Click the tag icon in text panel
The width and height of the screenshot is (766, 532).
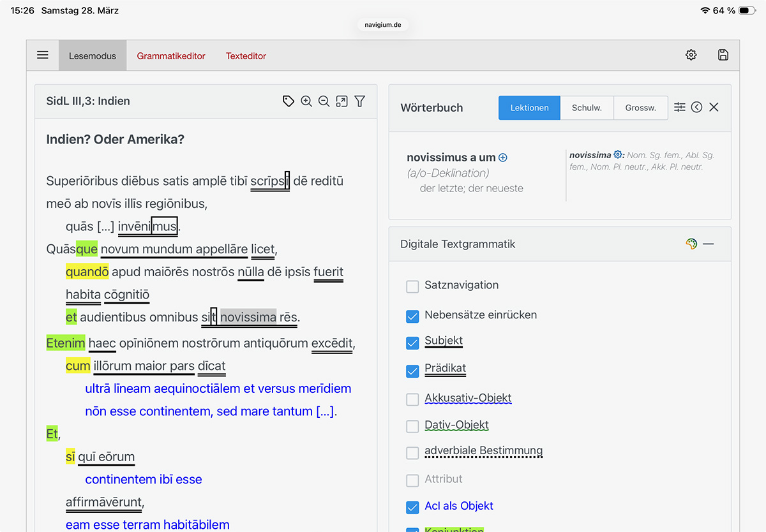tap(289, 101)
